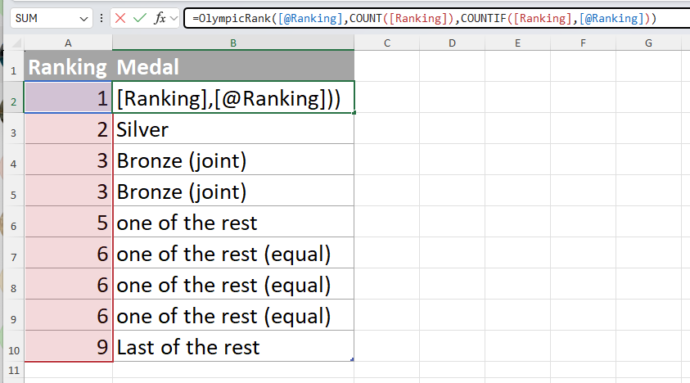Click 'one of the rest (equal)' in row 7
690x383 pixels.
[x=233, y=253]
